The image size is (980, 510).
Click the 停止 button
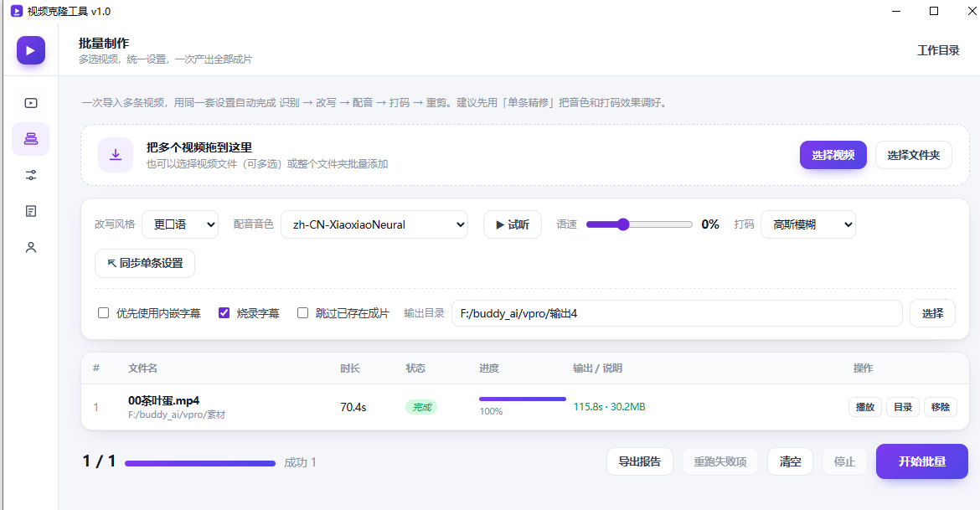point(844,462)
